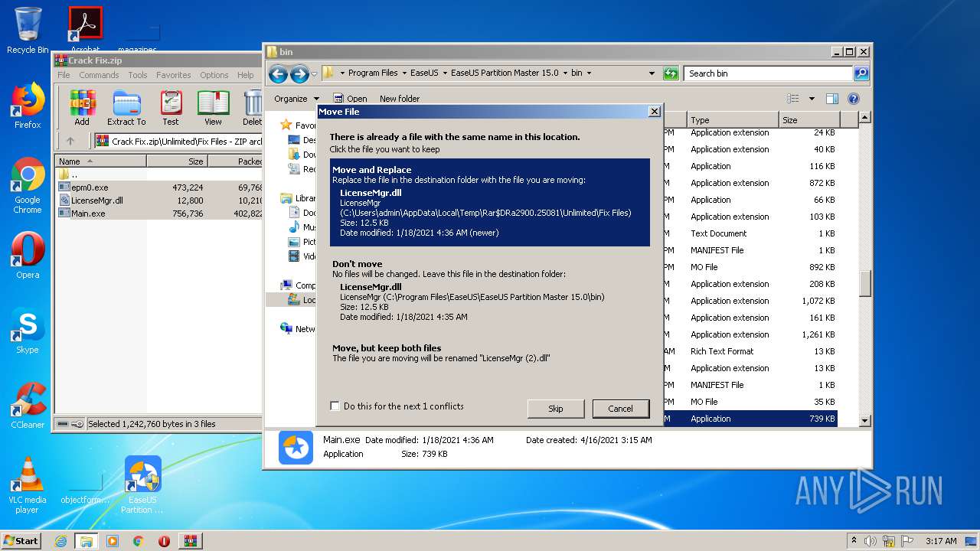Click the Add icon in WinRAR toolbar

82,107
